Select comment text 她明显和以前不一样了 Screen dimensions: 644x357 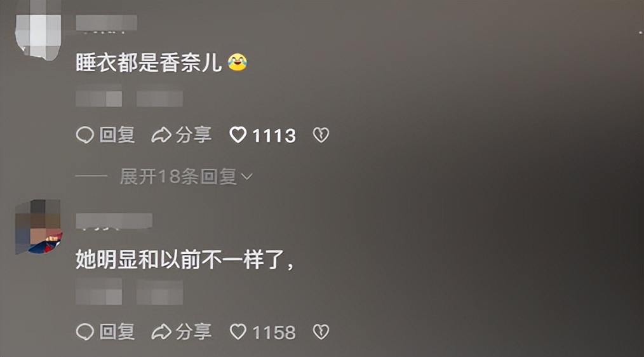point(184,260)
